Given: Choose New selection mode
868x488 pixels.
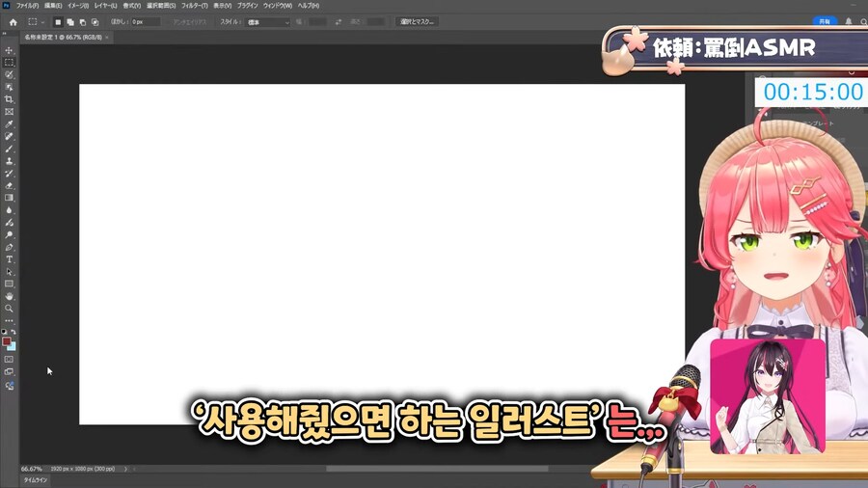Looking at the screenshot, I should point(58,22).
